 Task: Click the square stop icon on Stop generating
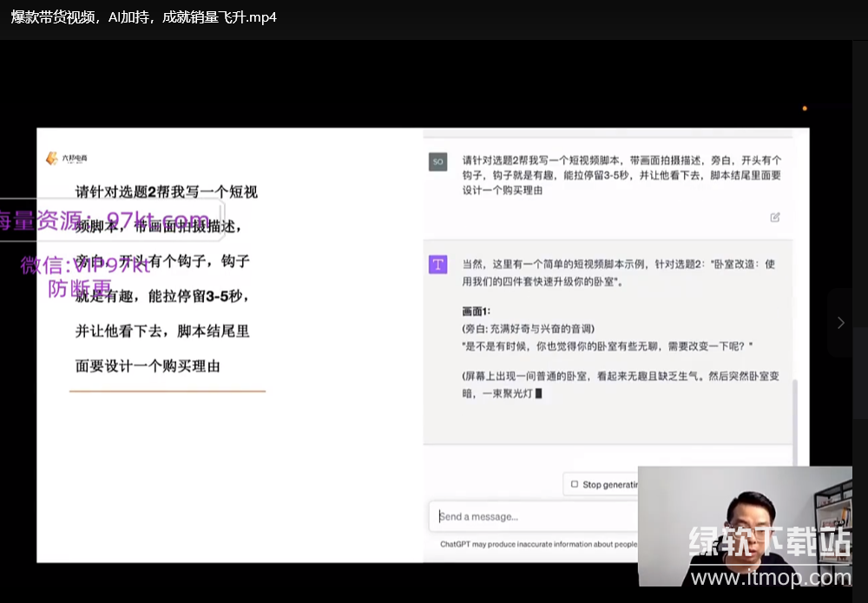coord(574,484)
